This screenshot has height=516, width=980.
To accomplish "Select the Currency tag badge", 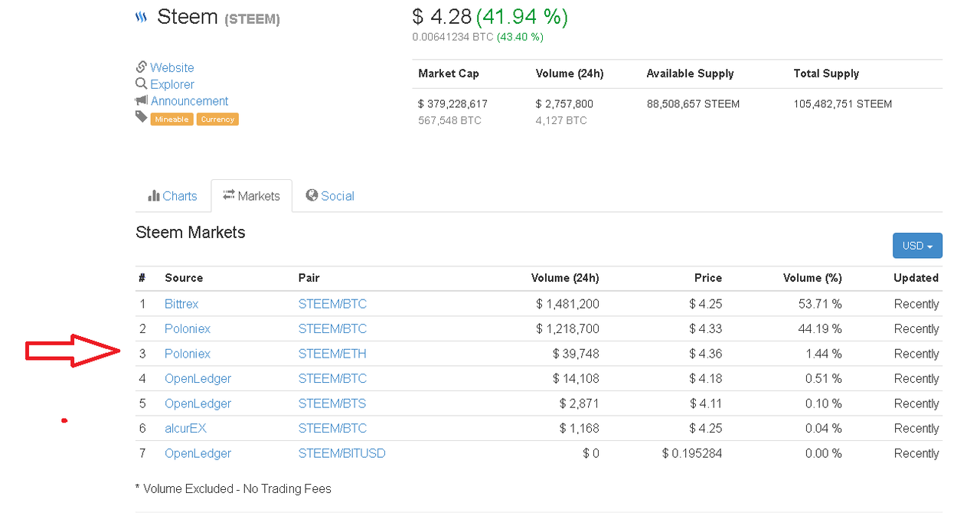I will click(x=217, y=119).
